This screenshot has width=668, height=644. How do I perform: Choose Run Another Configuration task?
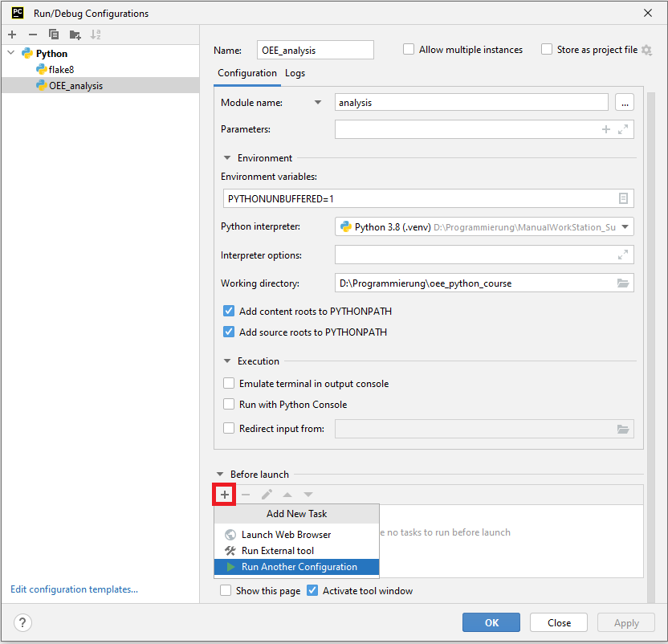pyautogui.click(x=296, y=566)
